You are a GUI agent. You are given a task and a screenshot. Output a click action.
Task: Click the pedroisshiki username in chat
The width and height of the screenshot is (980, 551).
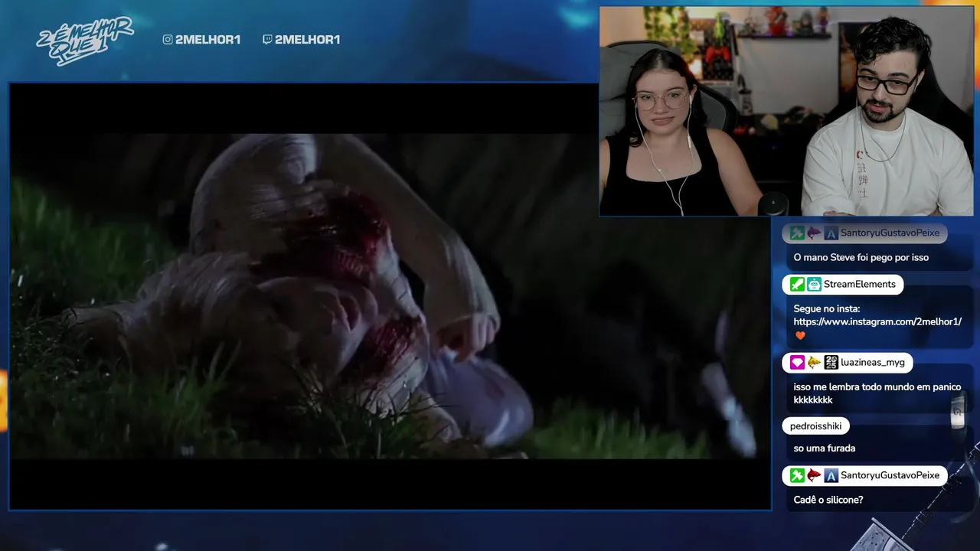[816, 426]
